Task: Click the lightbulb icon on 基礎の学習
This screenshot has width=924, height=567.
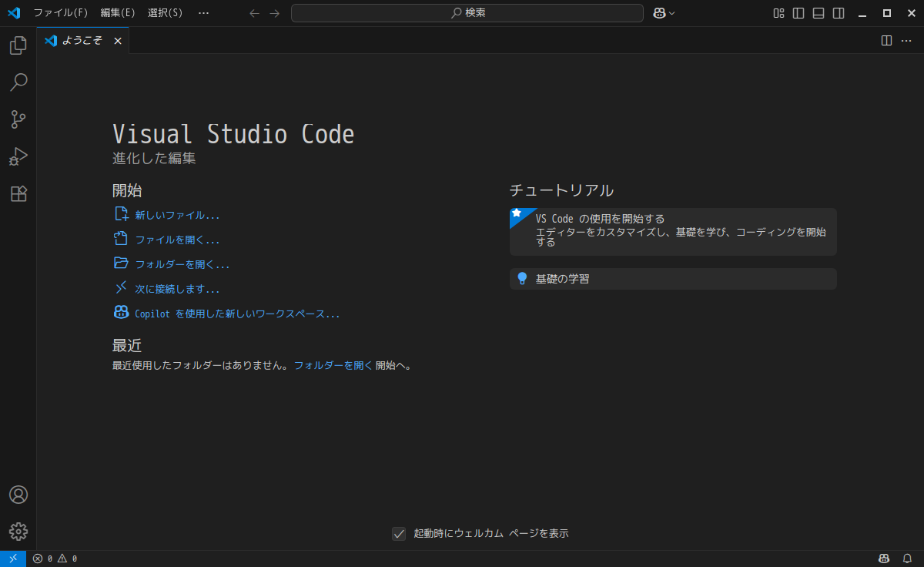Action: tap(522, 279)
